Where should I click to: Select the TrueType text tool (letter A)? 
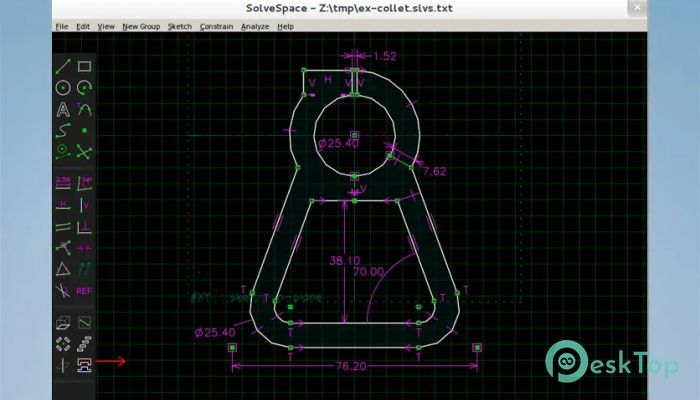63,109
